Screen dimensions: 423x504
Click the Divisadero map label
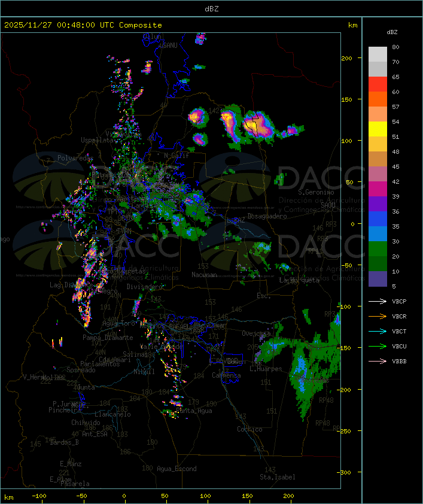(x=145, y=286)
